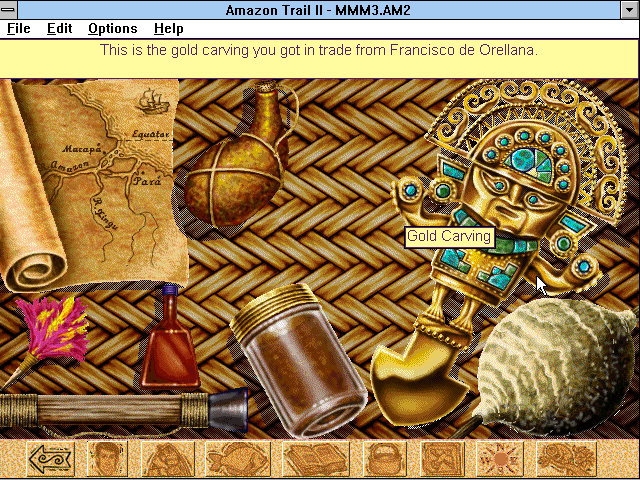
Task: Select the glass jar with gold lid
Action: 298,361
